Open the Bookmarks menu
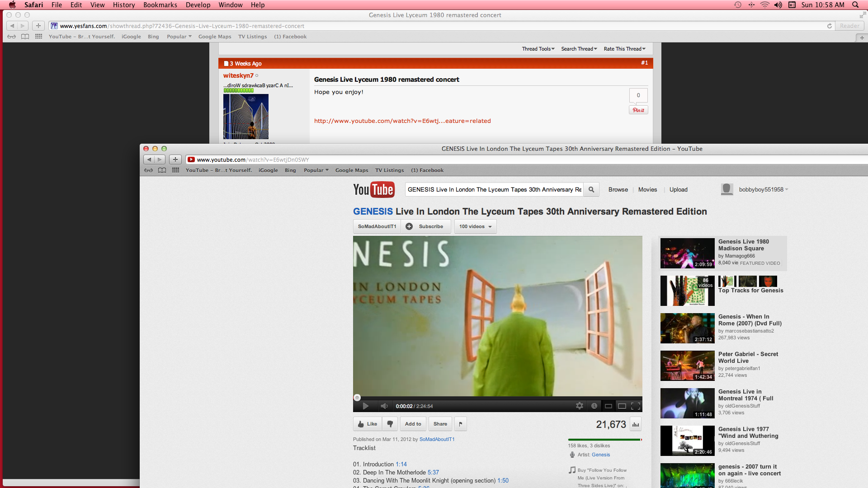 [160, 5]
